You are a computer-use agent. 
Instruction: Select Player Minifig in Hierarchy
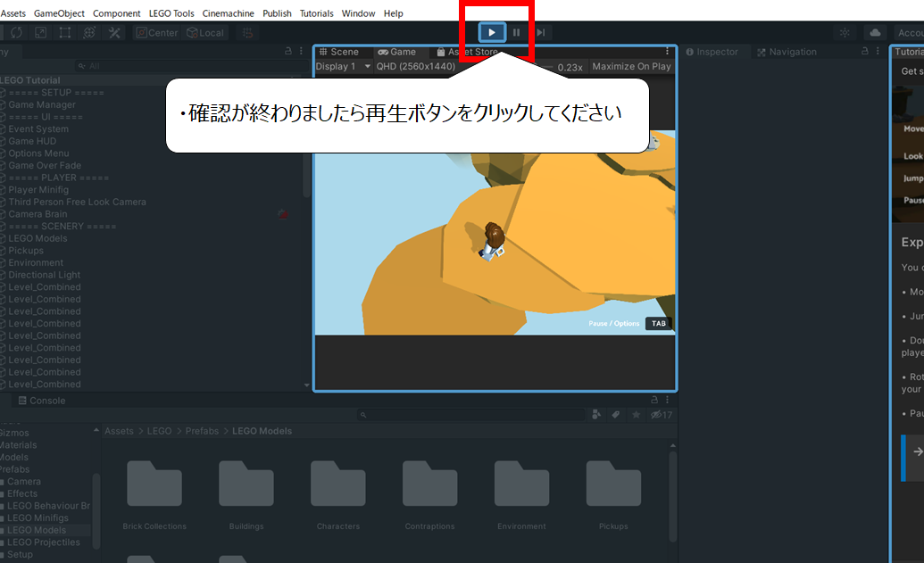(38, 190)
